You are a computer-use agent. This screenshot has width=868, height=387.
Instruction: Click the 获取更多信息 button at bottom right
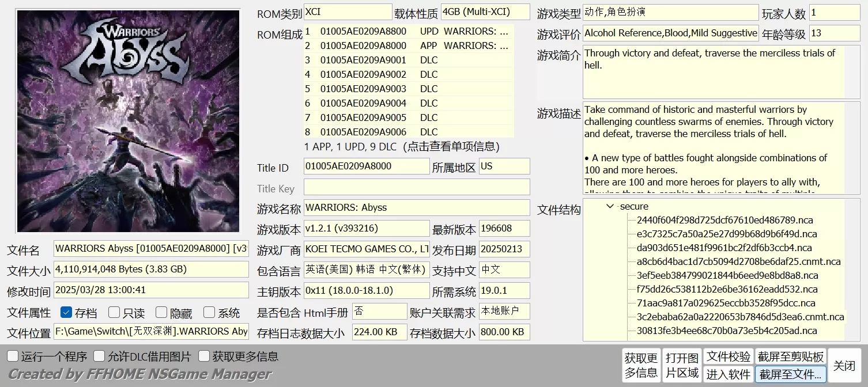click(x=641, y=364)
